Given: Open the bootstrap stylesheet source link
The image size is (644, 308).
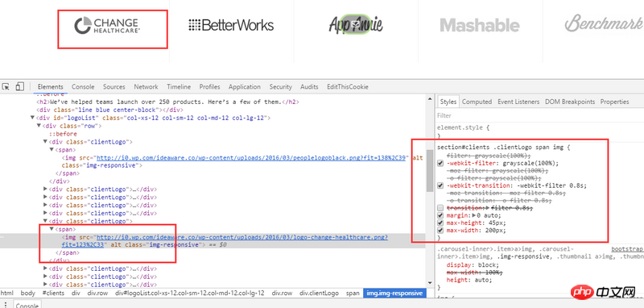Looking at the screenshot, I should 627,249.
